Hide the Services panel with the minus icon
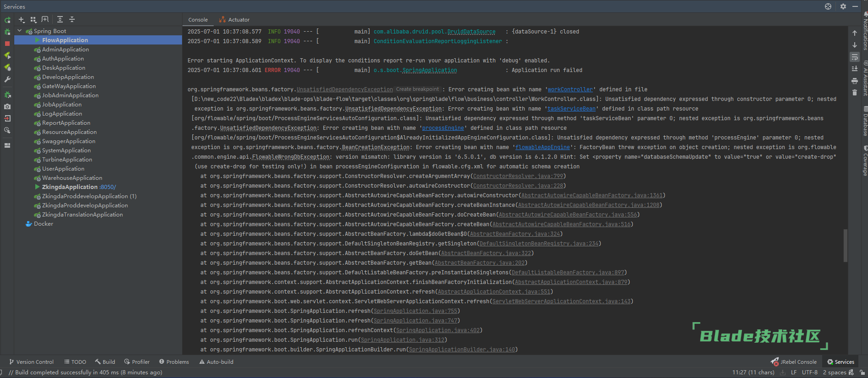The image size is (868, 378). [x=855, y=6]
